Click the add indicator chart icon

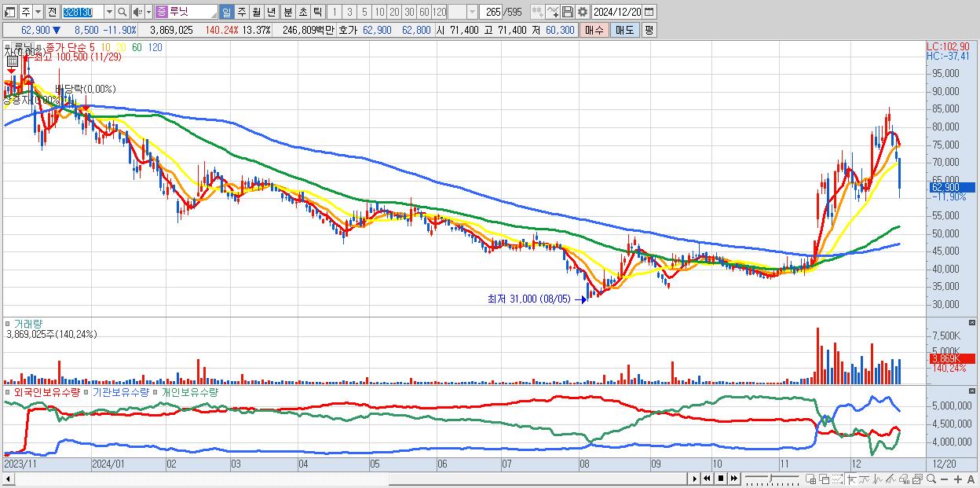[x=539, y=13]
